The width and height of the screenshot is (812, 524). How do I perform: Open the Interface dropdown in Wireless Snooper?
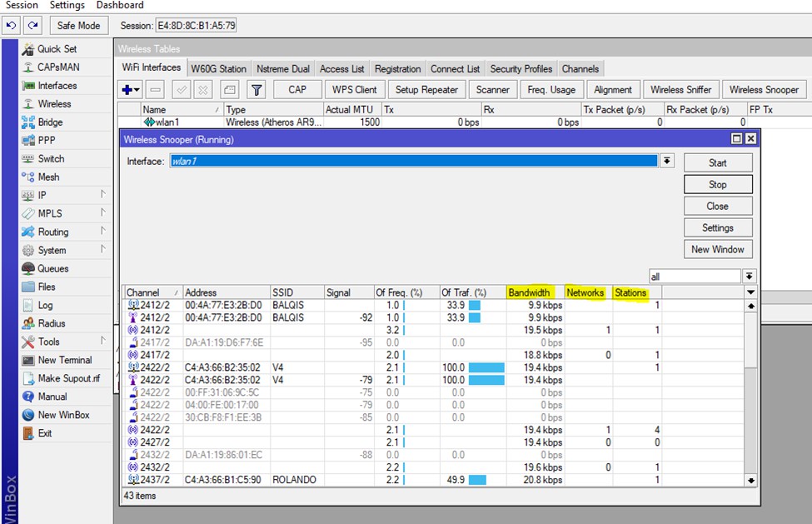[x=665, y=161]
